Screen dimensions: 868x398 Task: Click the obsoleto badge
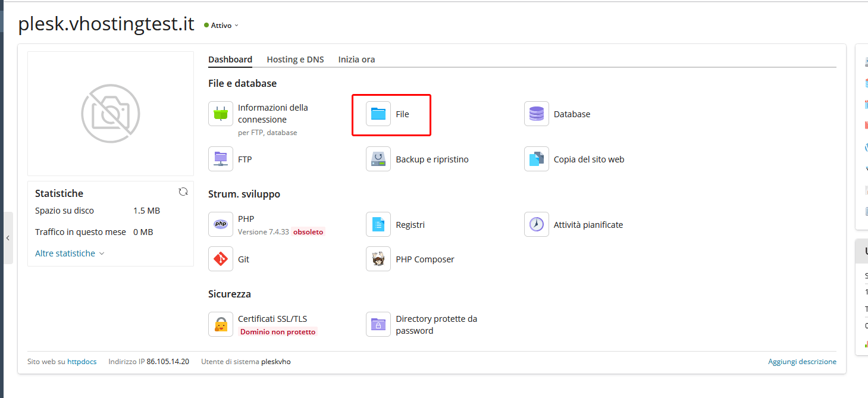point(308,232)
